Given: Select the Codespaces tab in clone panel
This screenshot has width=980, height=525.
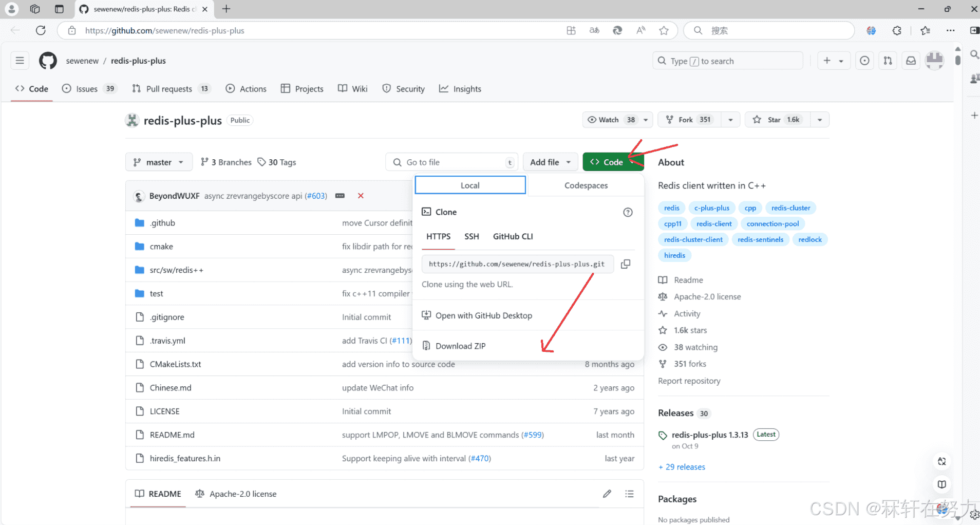Looking at the screenshot, I should [586, 185].
